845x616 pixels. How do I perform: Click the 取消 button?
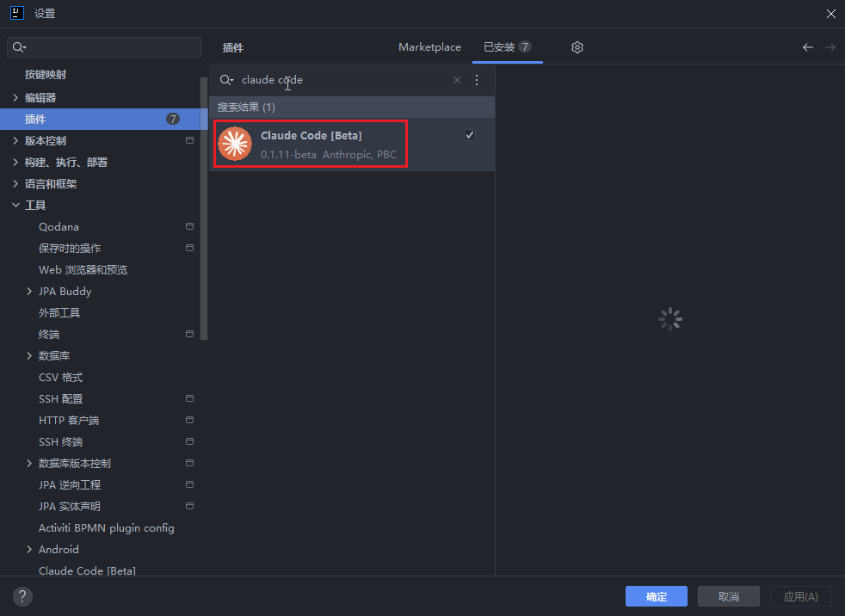pyautogui.click(x=729, y=596)
